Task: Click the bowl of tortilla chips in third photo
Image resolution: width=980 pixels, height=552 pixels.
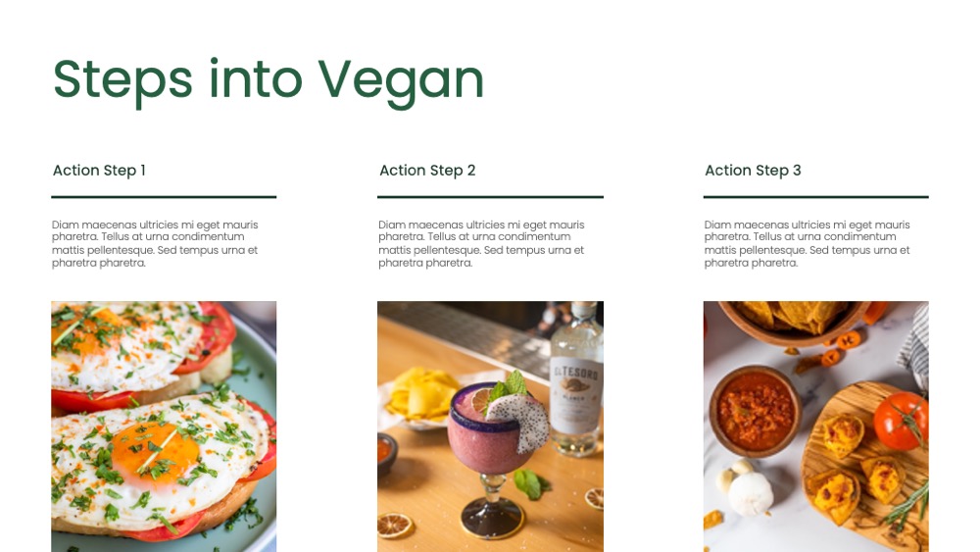Action: tap(793, 320)
